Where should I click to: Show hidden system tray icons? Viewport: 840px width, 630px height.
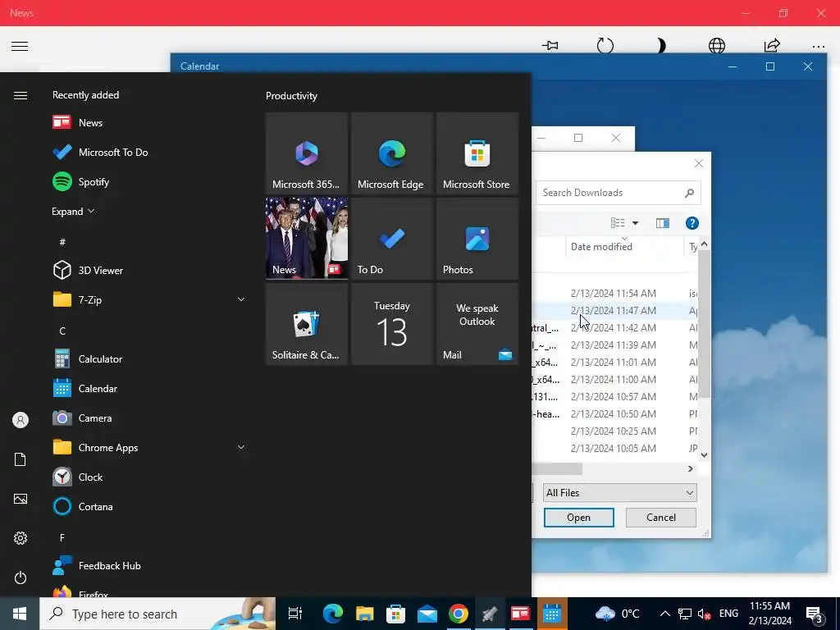point(664,614)
